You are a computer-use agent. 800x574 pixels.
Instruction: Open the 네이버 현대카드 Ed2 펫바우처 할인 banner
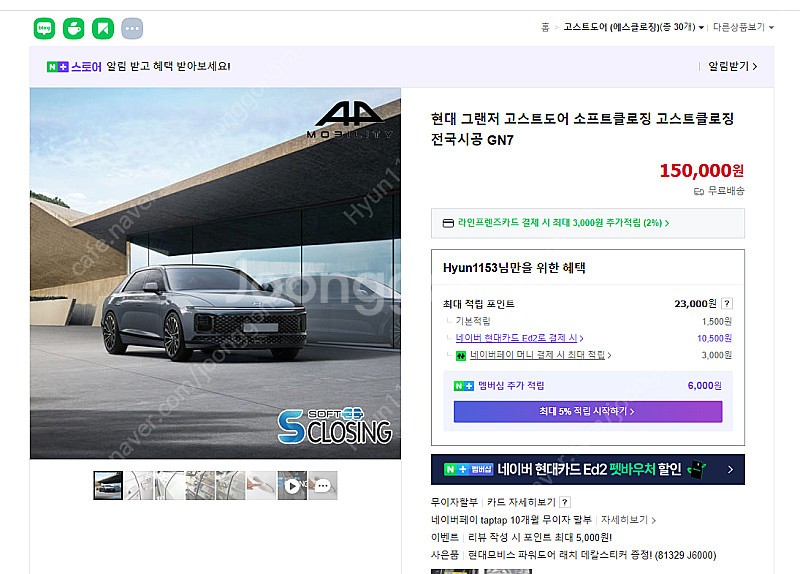click(x=588, y=469)
